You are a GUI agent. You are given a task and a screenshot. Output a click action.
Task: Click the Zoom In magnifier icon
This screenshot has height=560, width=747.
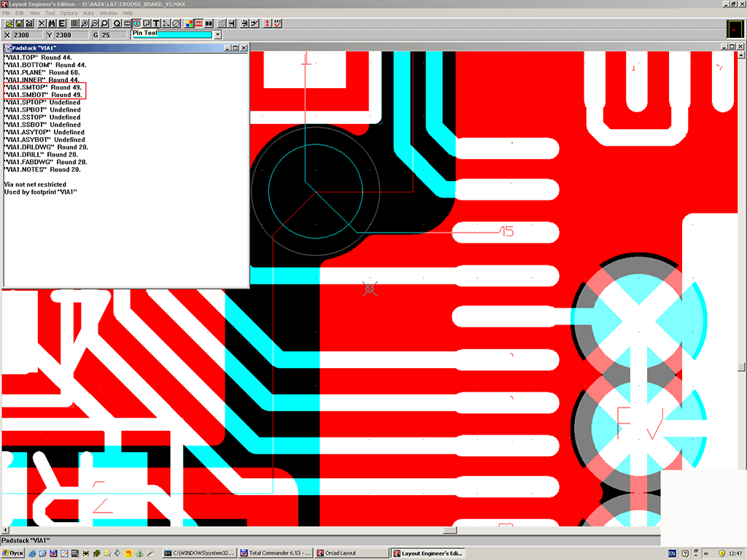(85, 23)
